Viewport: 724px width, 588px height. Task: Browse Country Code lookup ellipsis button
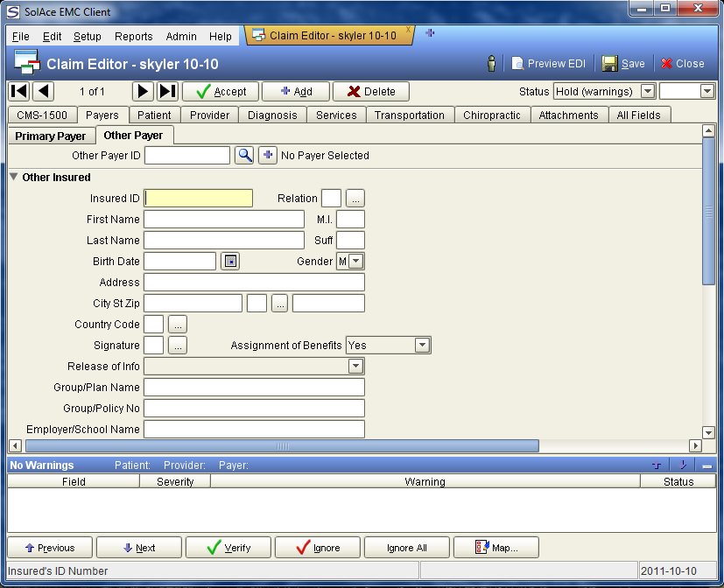tap(178, 325)
